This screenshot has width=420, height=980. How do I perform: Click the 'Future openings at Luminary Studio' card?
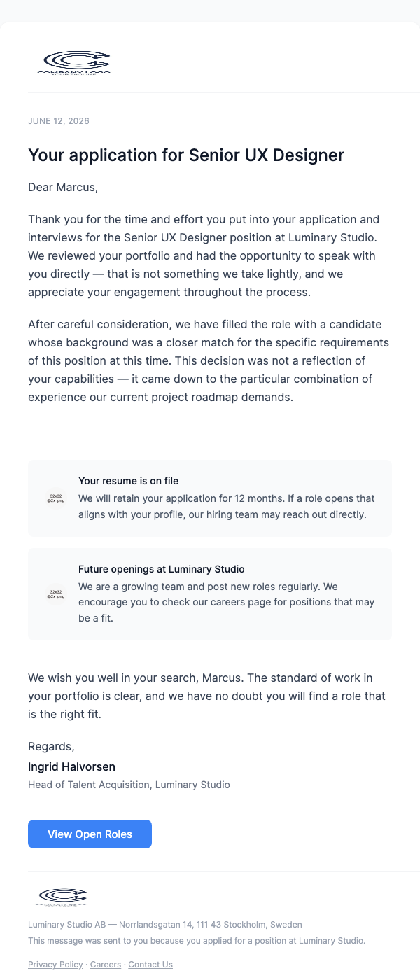pyautogui.click(x=210, y=594)
